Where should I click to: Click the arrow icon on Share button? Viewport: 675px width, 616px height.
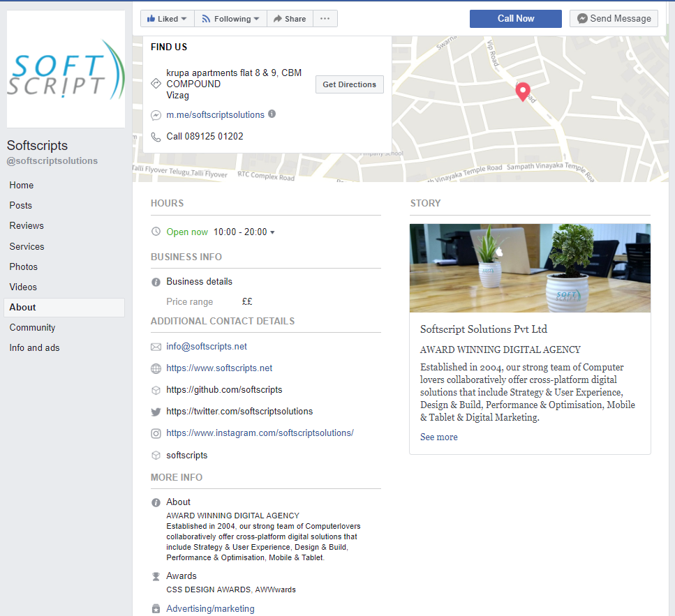(x=278, y=19)
